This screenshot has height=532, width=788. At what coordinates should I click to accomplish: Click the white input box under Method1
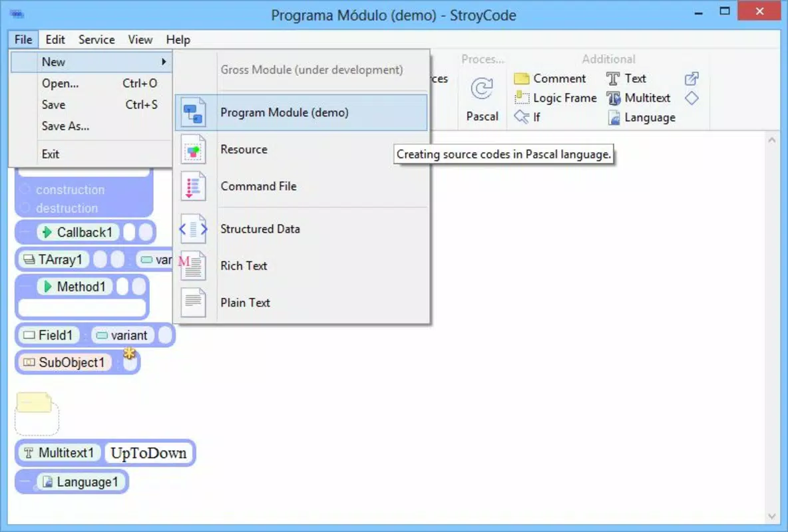coord(82,307)
